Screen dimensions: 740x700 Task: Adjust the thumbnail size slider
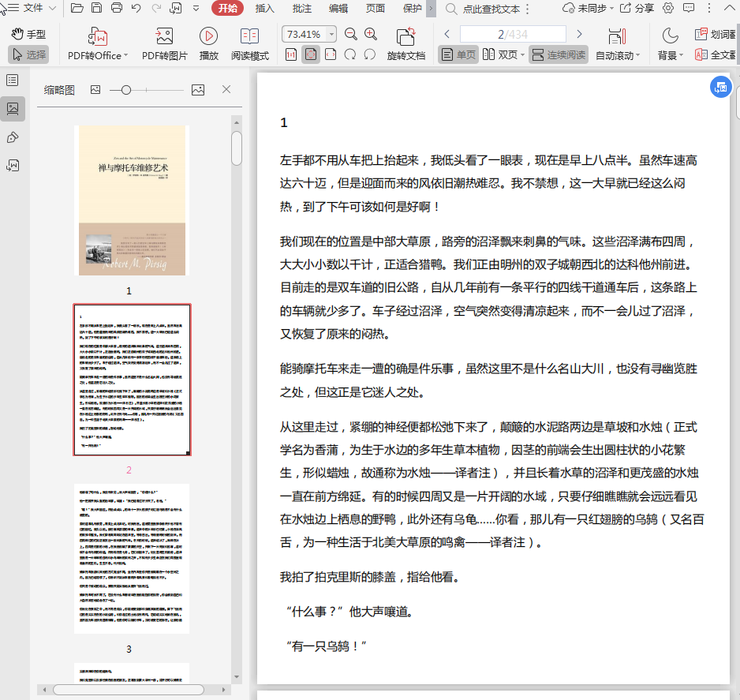126,90
